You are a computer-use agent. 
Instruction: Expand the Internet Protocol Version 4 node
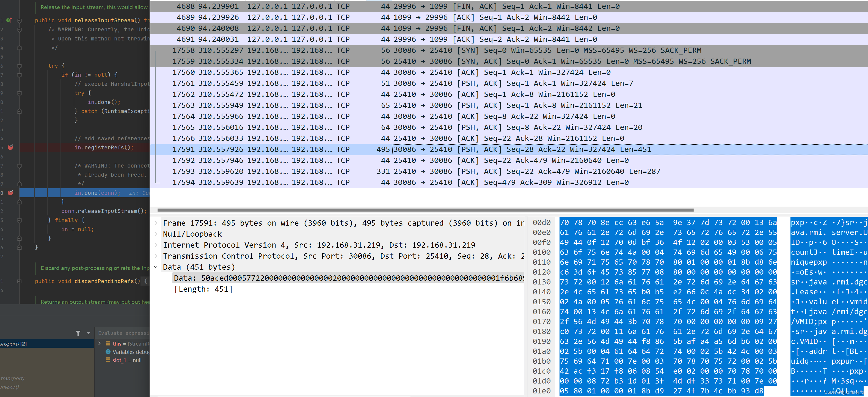point(156,245)
